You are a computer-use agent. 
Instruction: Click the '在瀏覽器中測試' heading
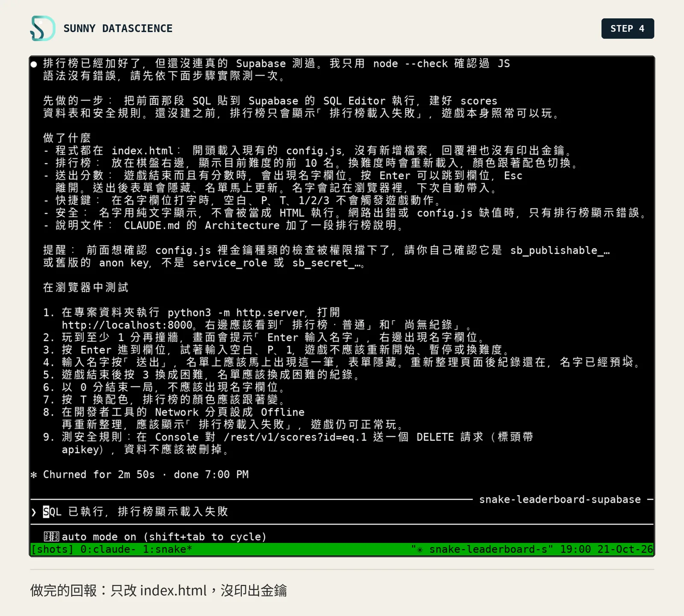tap(85, 288)
